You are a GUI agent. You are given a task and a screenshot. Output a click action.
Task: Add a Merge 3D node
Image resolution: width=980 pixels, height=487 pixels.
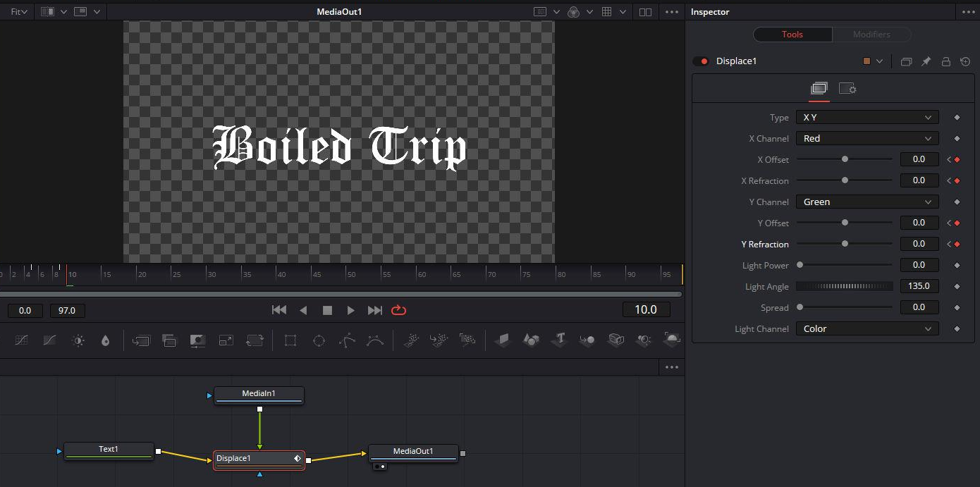tap(587, 340)
